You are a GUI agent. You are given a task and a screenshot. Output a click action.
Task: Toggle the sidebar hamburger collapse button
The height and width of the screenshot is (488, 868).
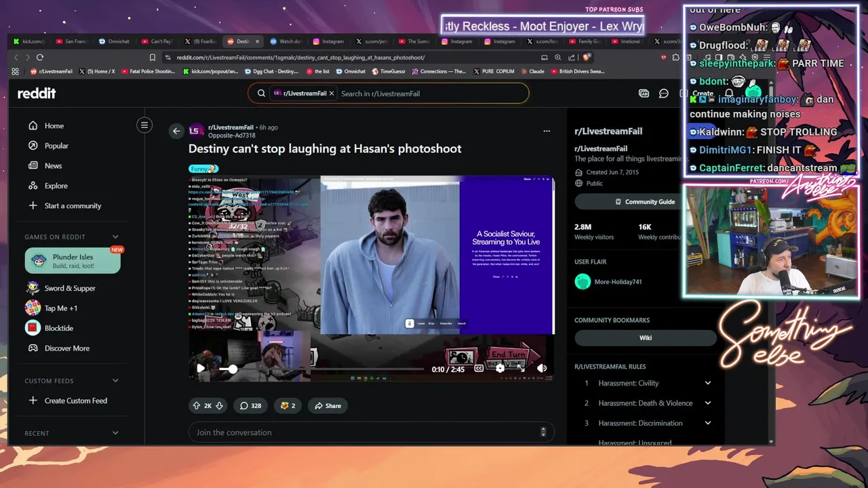144,125
